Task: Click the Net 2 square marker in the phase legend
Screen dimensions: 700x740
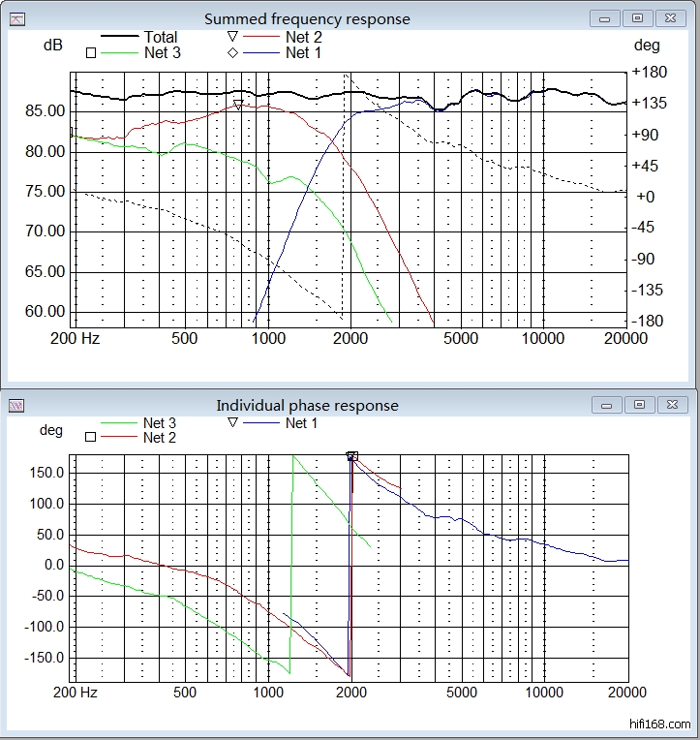Action: [91, 438]
